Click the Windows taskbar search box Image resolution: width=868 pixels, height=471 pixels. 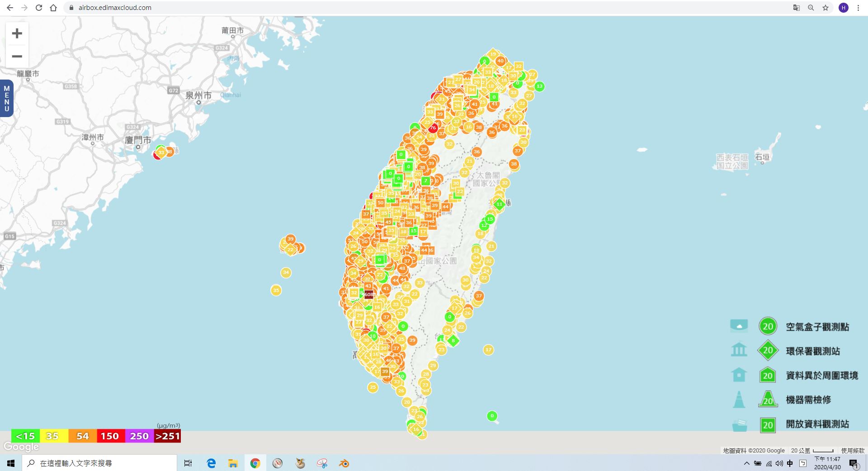(99, 463)
